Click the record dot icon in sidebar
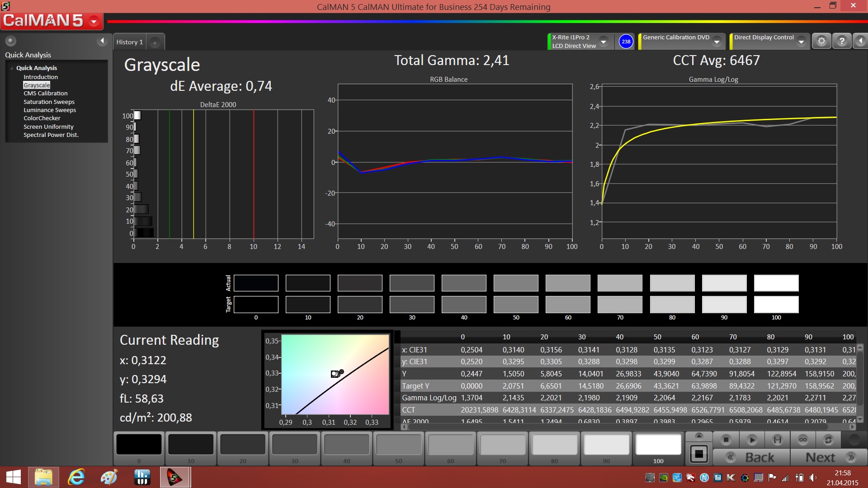This screenshot has width=868, height=488. tap(10, 41)
